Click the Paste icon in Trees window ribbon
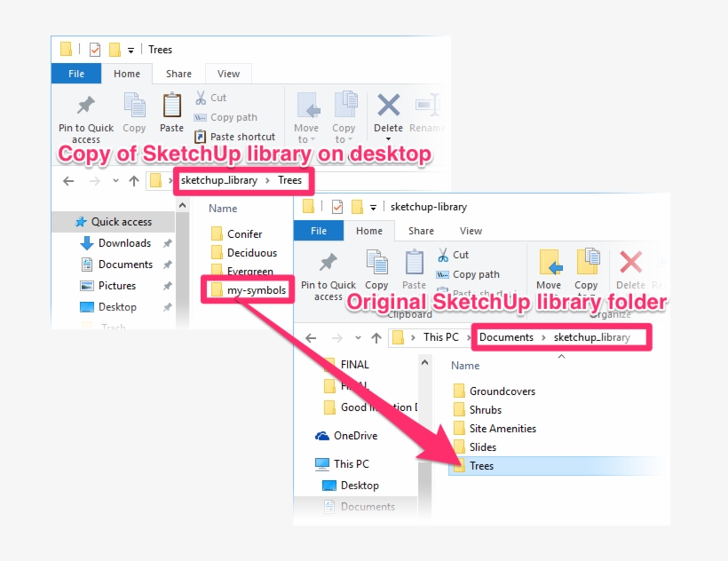Screen dimensions: 728x561 (x=171, y=106)
